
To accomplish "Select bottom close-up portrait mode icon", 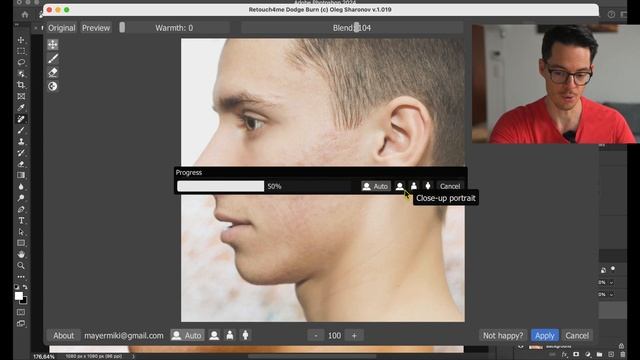I will 214,336.
